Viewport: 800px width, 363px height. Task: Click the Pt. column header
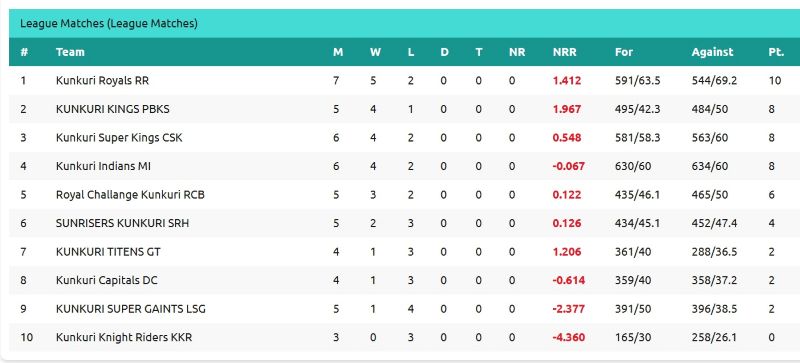pos(776,52)
